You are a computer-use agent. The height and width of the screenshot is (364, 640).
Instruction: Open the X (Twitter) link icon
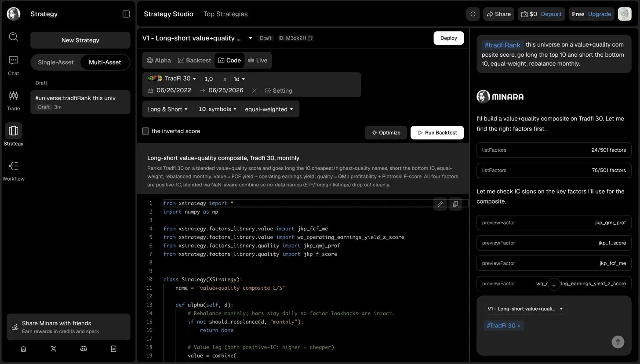click(54, 349)
